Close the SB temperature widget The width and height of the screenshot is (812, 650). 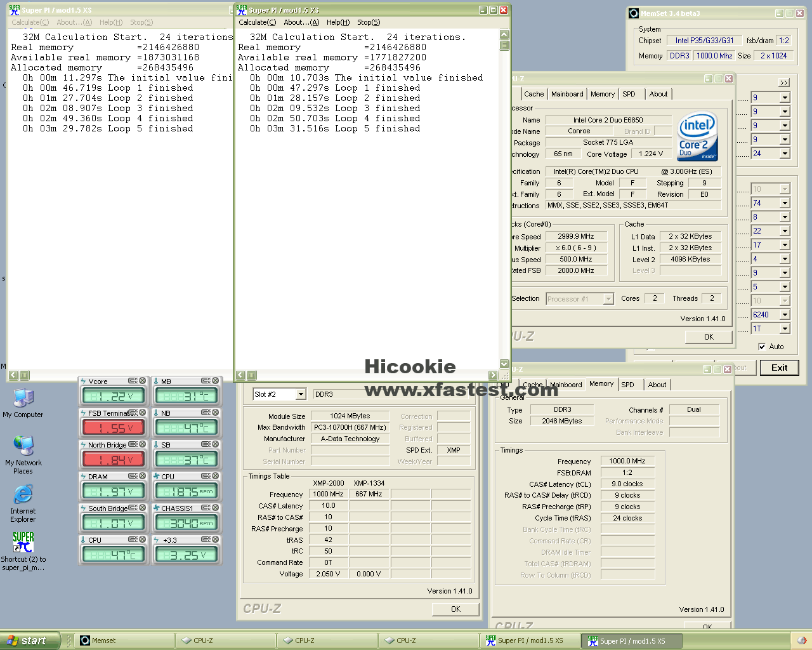pos(215,444)
